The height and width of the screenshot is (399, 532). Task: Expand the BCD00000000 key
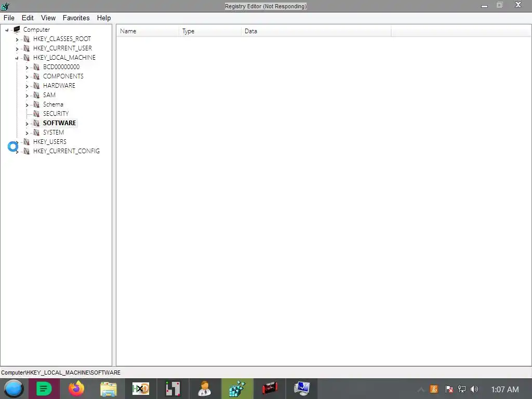coord(27,68)
